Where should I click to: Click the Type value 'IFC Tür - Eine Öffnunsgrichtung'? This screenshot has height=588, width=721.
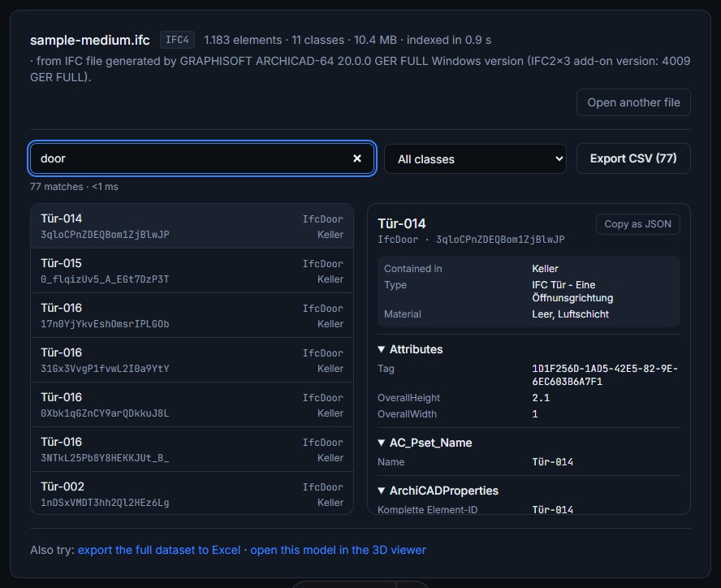[572, 292]
